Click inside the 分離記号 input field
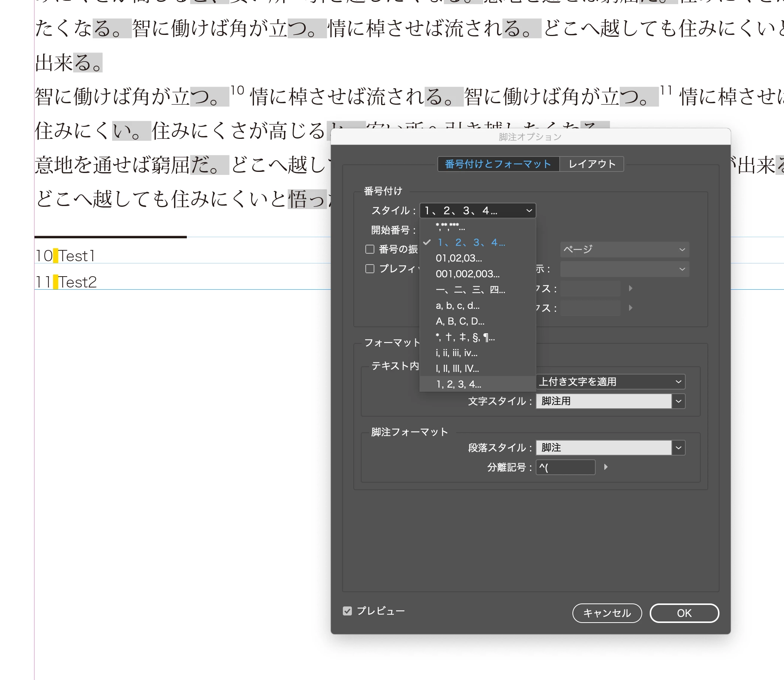 click(565, 467)
